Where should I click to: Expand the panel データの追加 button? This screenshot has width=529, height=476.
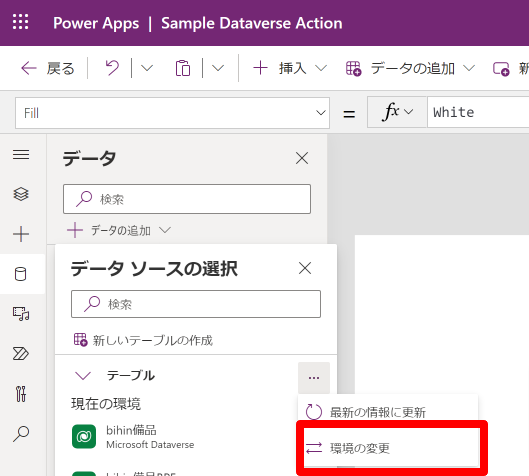119,231
